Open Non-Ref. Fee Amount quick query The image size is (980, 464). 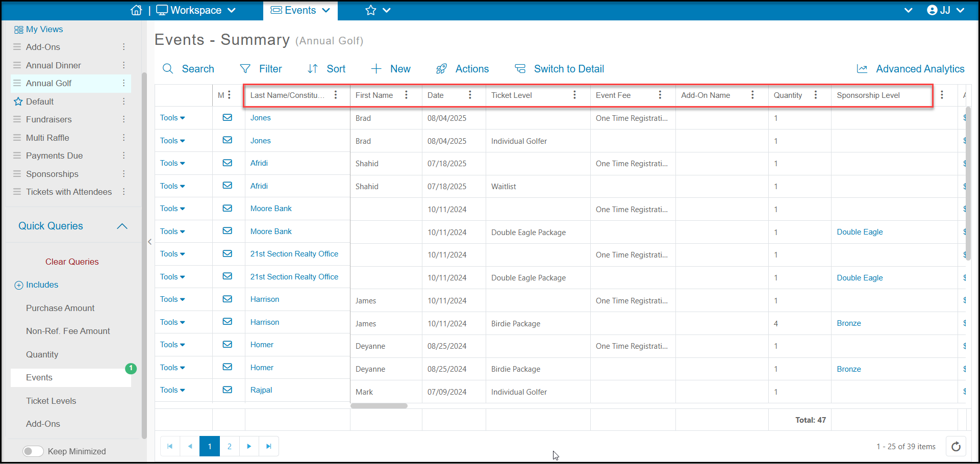coord(68,331)
